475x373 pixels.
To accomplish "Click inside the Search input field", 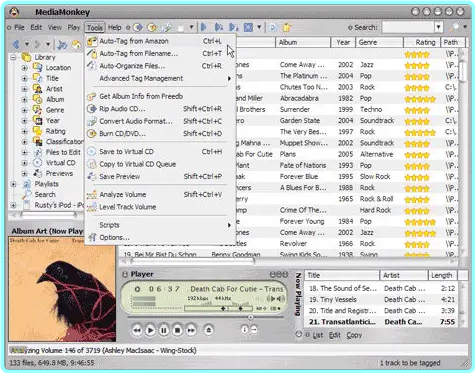I will 408,27.
